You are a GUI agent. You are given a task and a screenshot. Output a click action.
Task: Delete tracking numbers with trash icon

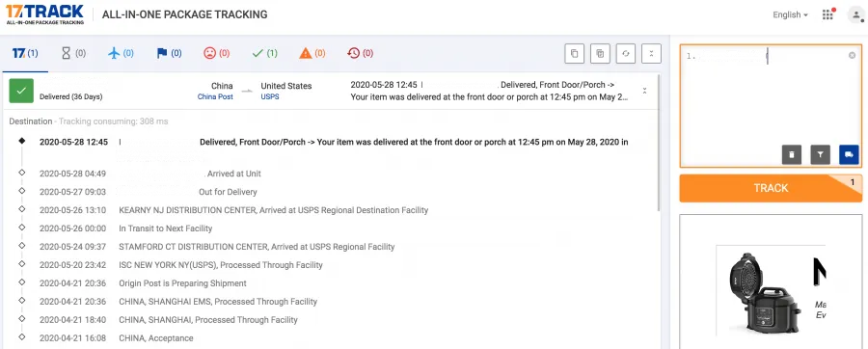(x=792, y=155)
